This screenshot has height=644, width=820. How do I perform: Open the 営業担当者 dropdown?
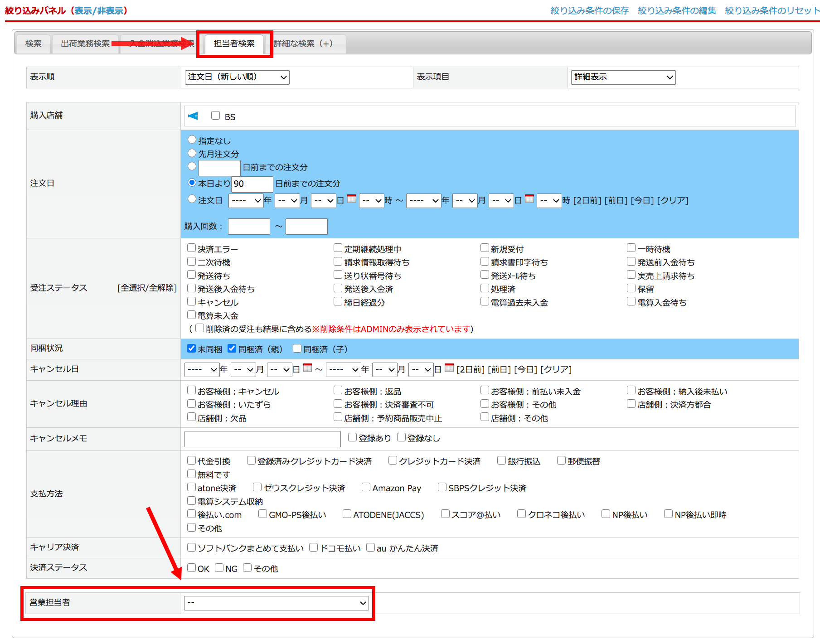[277, 603]
